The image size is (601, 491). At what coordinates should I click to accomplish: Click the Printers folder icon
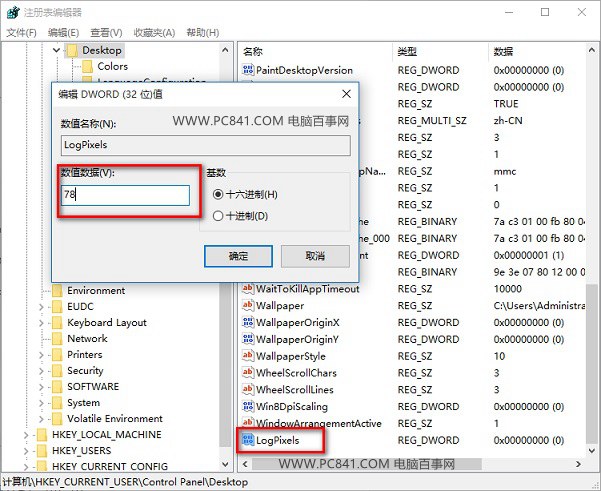click(57, 355)
